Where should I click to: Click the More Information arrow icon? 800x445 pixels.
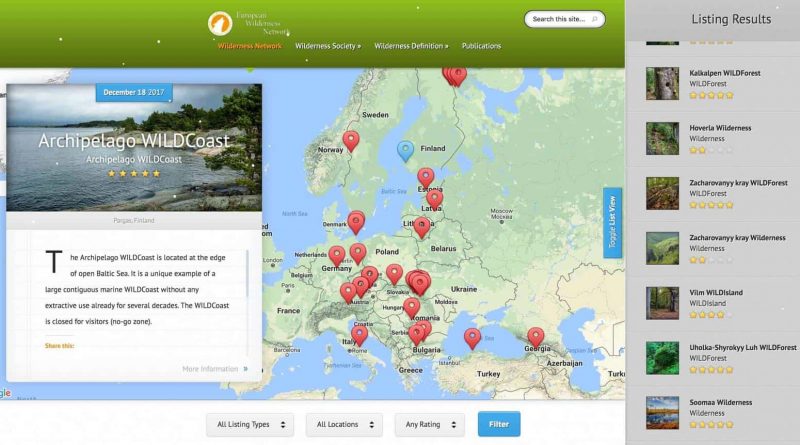[246, 368]
